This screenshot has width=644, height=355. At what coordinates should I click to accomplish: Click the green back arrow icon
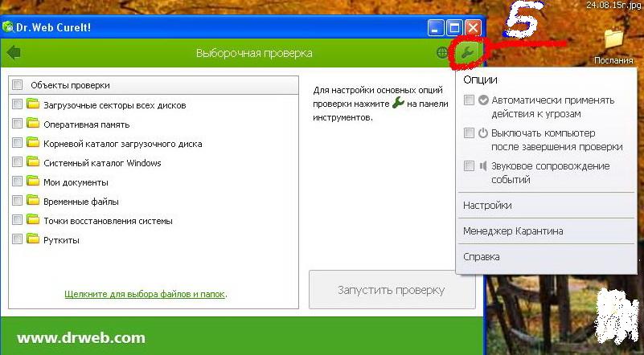click(14, 52)
